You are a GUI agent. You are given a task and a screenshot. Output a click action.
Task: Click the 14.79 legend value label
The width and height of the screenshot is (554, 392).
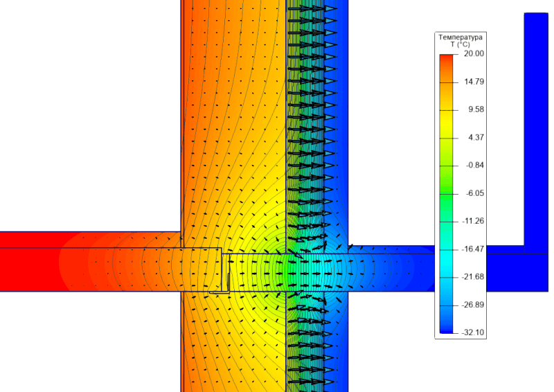tap(474, 82)
